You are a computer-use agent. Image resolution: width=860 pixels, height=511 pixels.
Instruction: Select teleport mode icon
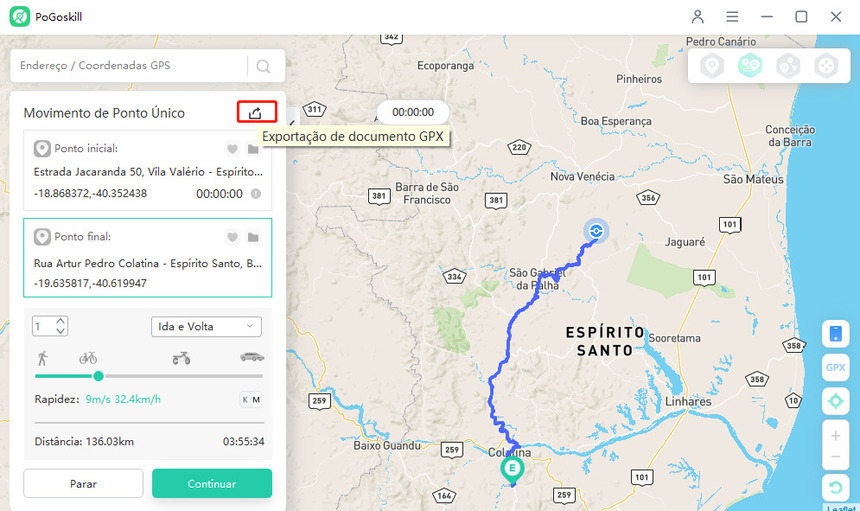click(x=712, y=66)
